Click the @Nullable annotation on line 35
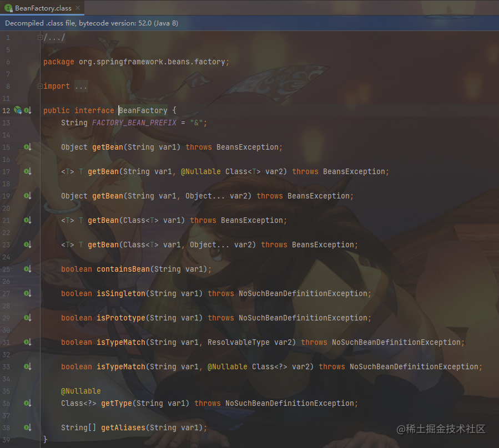Screen dimensions: 499x448 click(81, 391)
